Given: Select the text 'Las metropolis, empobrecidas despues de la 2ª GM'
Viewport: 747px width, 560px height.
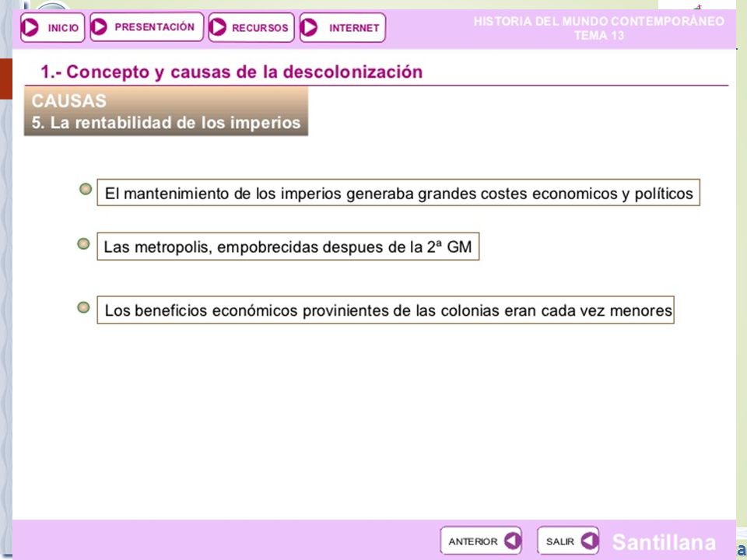Looking at the screenshot, I should (x=288, y=247).
